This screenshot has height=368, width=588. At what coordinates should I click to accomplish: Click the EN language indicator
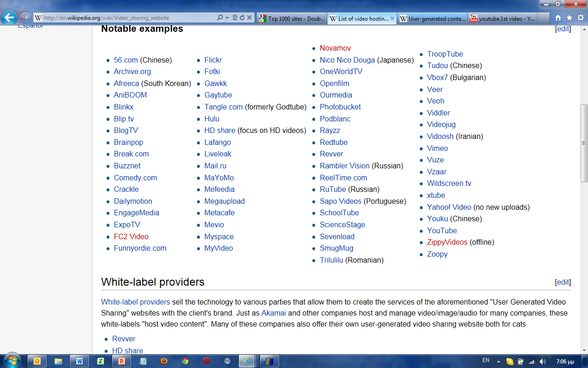[486, 361]
